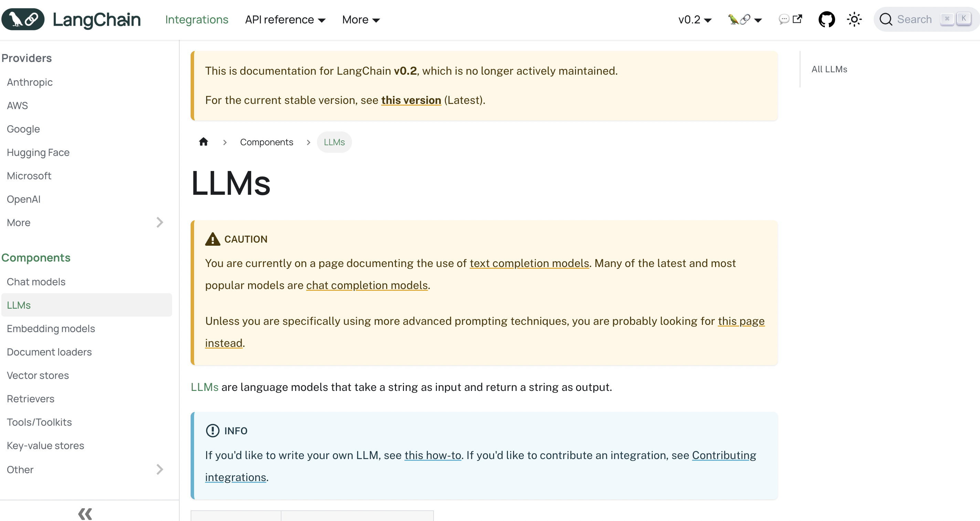Select Integrations in top navigation

pyautogui.click(x=197, y=19)
